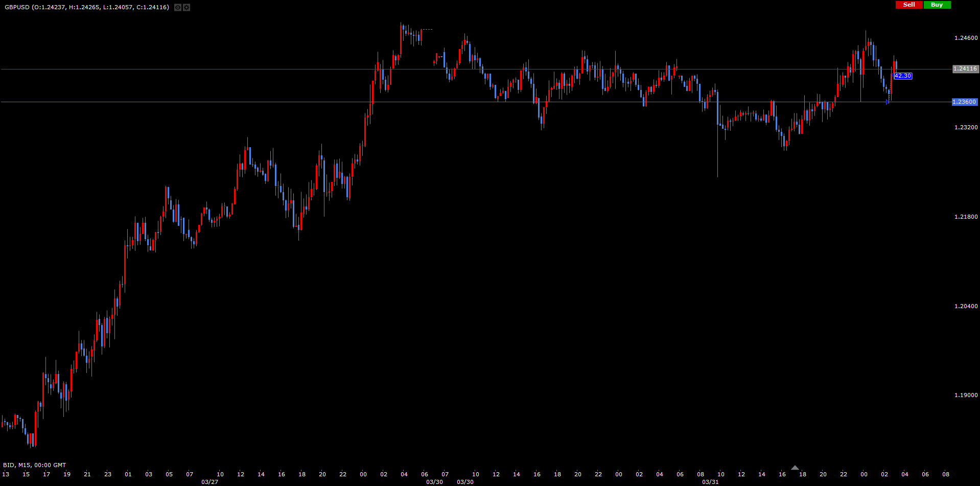980x486 pixels.
Task: Click the 03/31 date label on the time axis
Action: [x=710, y=482]
